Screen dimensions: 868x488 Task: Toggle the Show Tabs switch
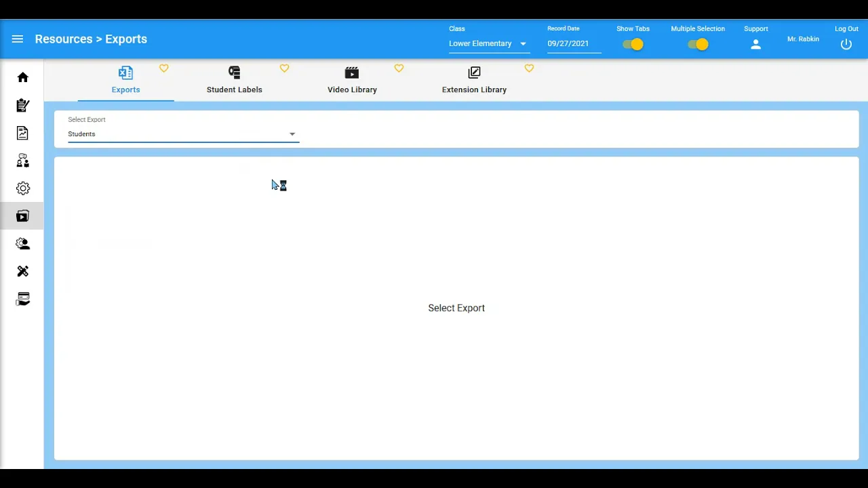pyautogui.click(x=633, y=45)
